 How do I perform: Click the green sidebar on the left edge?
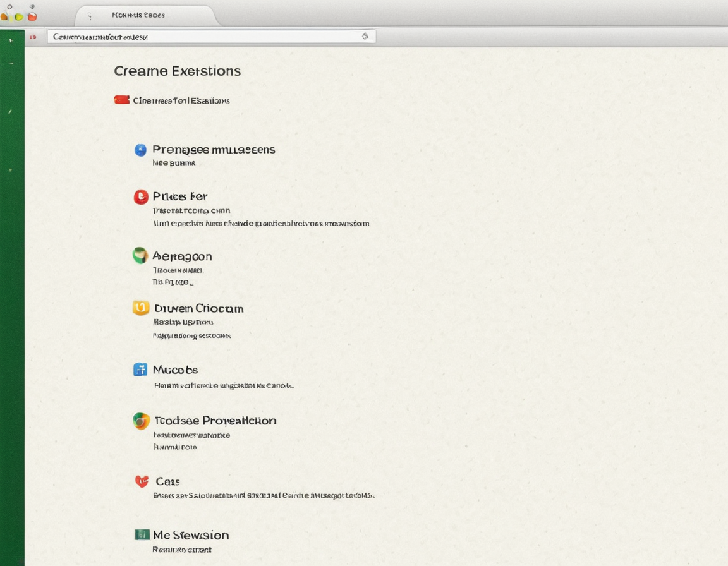pyautogui.click(x=11, y=284)
